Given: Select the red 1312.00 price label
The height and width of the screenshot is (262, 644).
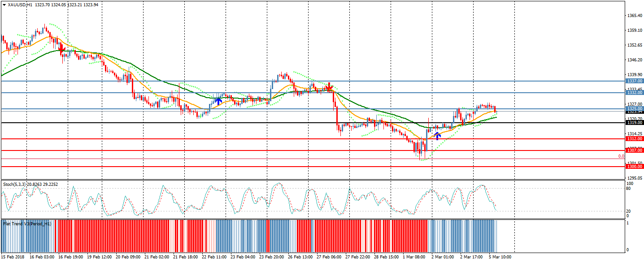Looking at the screenshot, I should pos(635,139).
